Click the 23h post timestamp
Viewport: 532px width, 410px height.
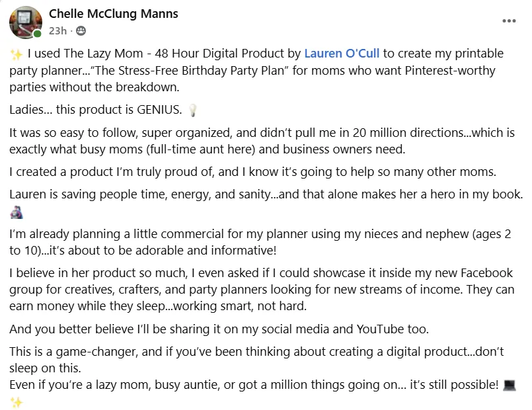coord(57,31)
